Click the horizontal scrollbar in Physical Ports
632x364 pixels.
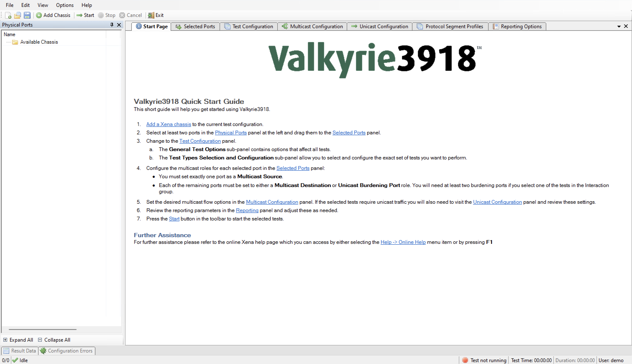coord(42,330)
